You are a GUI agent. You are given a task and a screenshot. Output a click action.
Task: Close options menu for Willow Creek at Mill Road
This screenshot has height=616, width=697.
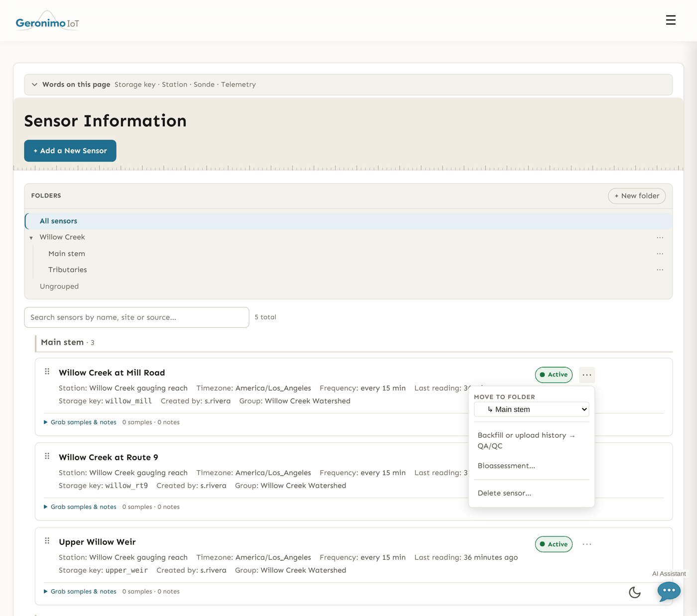[x=587, y=375]
